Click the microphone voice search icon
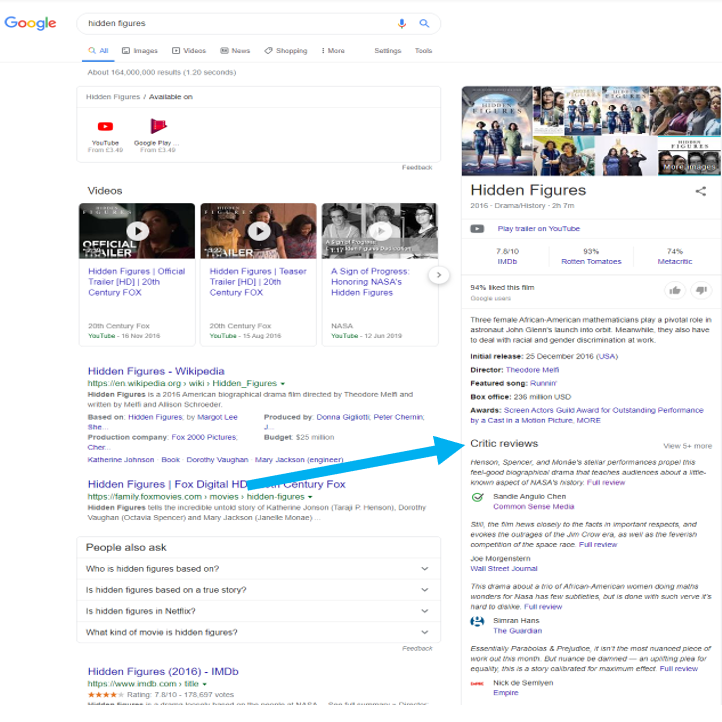Screen dimensions: 722x722 (x=402, y=23)
